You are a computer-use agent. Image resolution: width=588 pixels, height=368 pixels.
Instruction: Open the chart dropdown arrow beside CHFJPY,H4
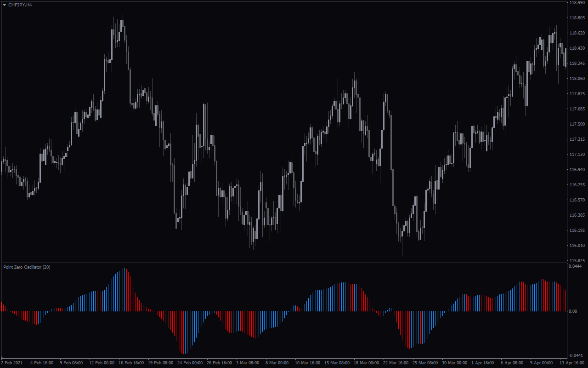[x=5, y=5]
